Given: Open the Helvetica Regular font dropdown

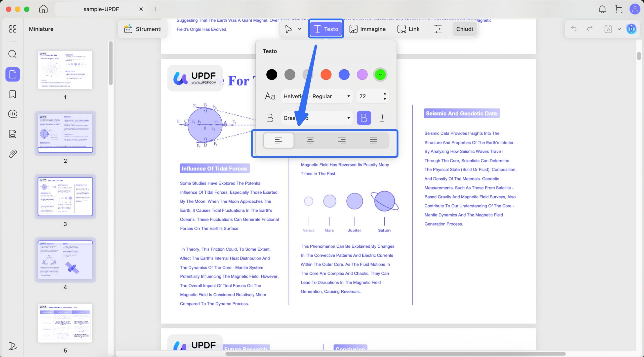Looking at the screenshot, I should (x=316, y=96).
